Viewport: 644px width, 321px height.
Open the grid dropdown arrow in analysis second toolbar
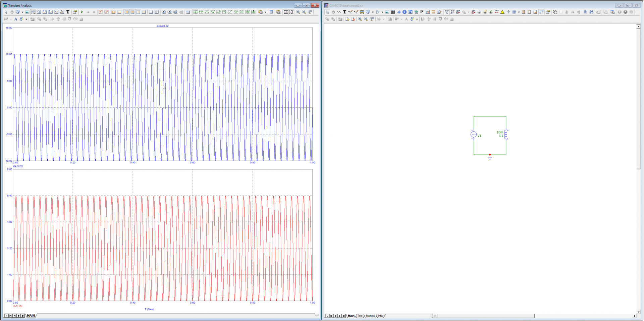tap(11, 19)
